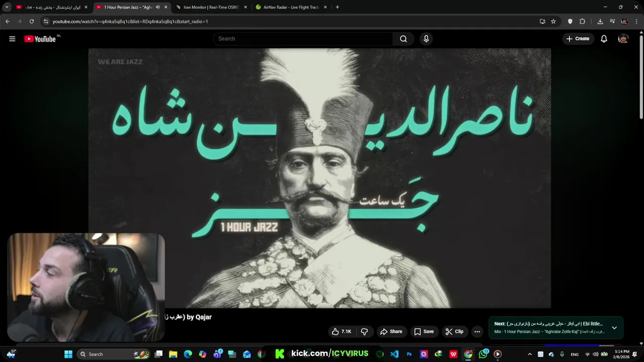Viewport: 644px width, 362px height.
Task: Switch to the Iran Monitor OSINT tab
Action: click(211, 7)
